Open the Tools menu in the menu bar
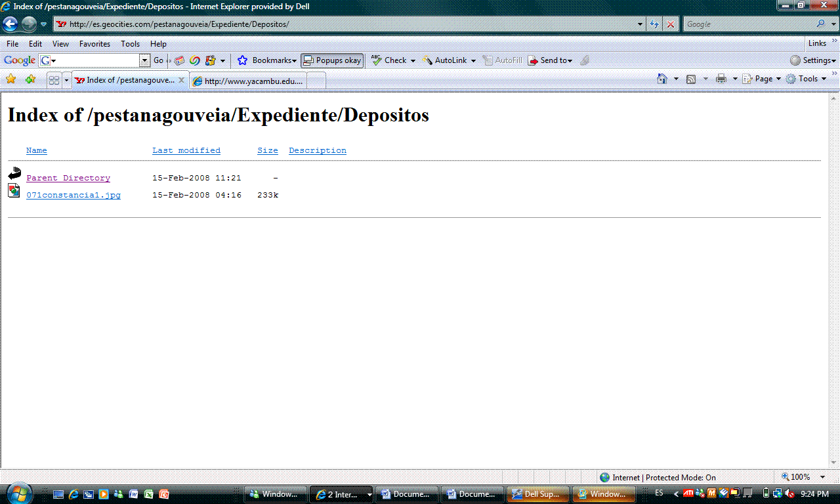This screenshot has height=504, width=840. coord(131,44)
